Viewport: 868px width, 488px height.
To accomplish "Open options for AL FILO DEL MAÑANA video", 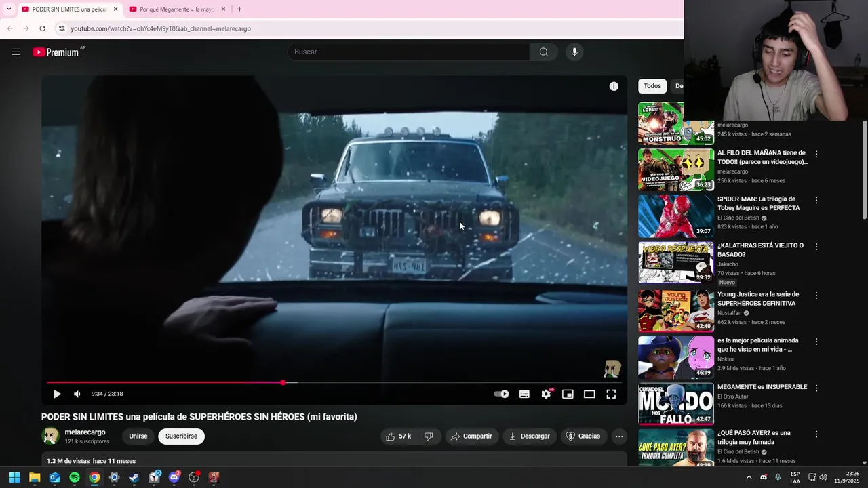I will click(816, 155).
